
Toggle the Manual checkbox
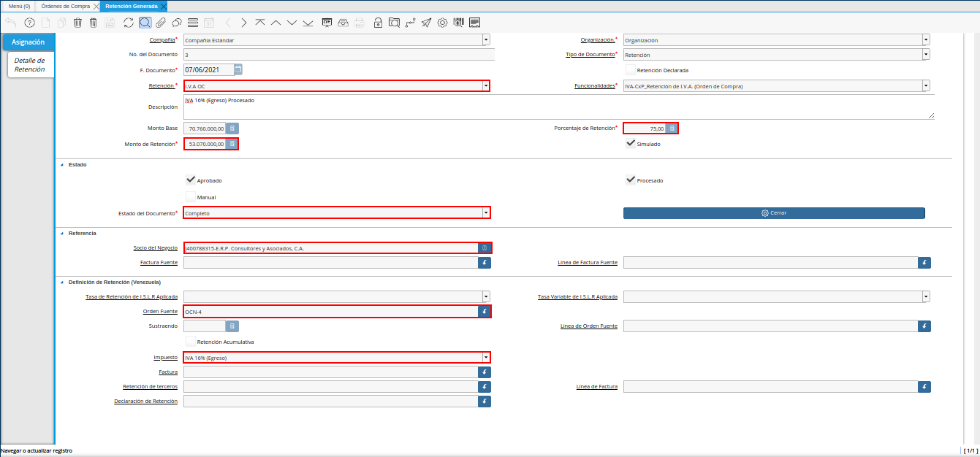pos(191,197)
